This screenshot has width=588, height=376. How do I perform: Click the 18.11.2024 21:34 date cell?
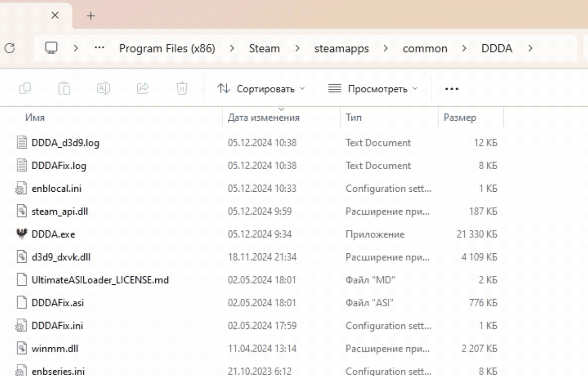pos(262,257)
